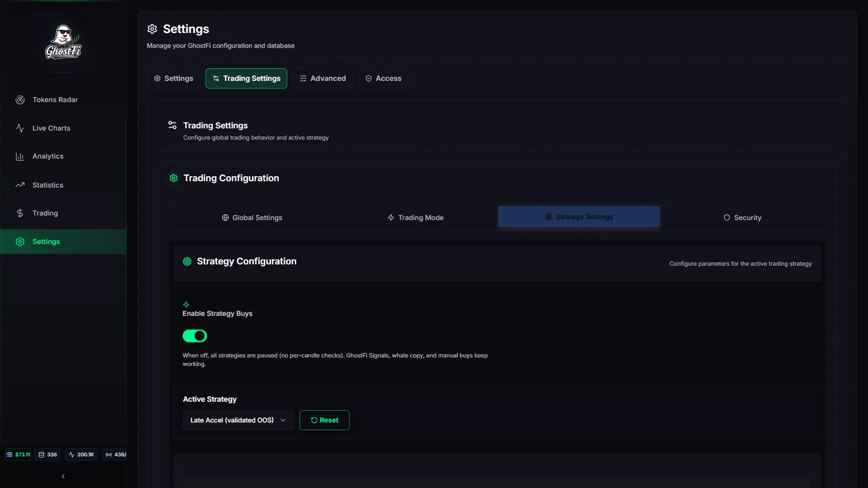Switch to the Settings top tab
The height and width of the screenshot is (488, 868).
(174, 79)
